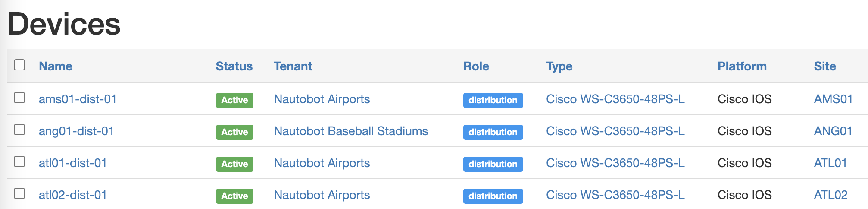Viewport: 868px width, 209px height.
Task: Open the AMS01 site link
Action: pyautogui.click(x=833, y=99)
